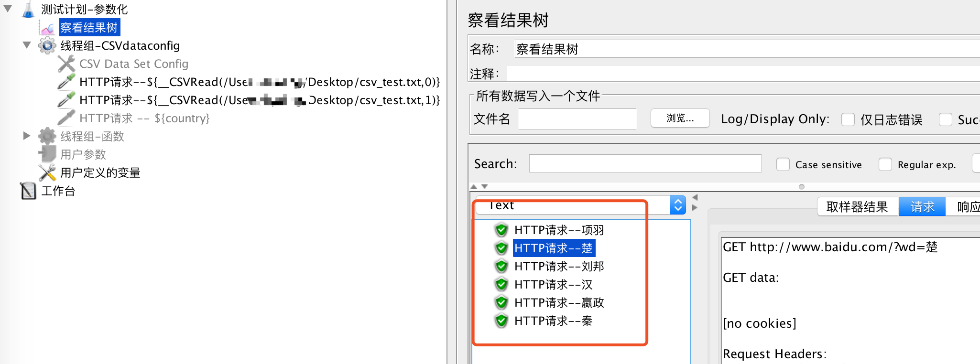Click the 用户参数 icon
The width and height of the screenshot is (980, 364).
click(47, 154)
